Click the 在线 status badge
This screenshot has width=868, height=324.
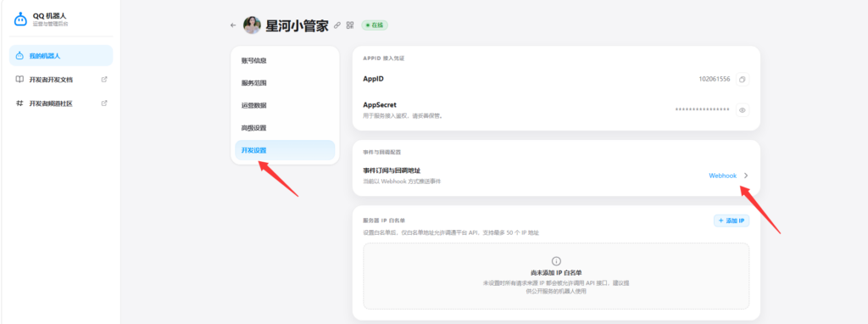pyautogui.click(x=376, y=25)
